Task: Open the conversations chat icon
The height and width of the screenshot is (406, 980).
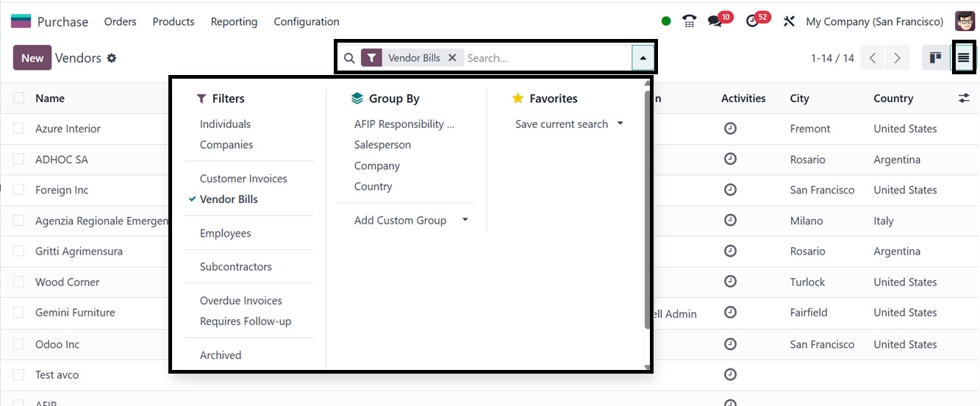Action: tap(715, 21)
